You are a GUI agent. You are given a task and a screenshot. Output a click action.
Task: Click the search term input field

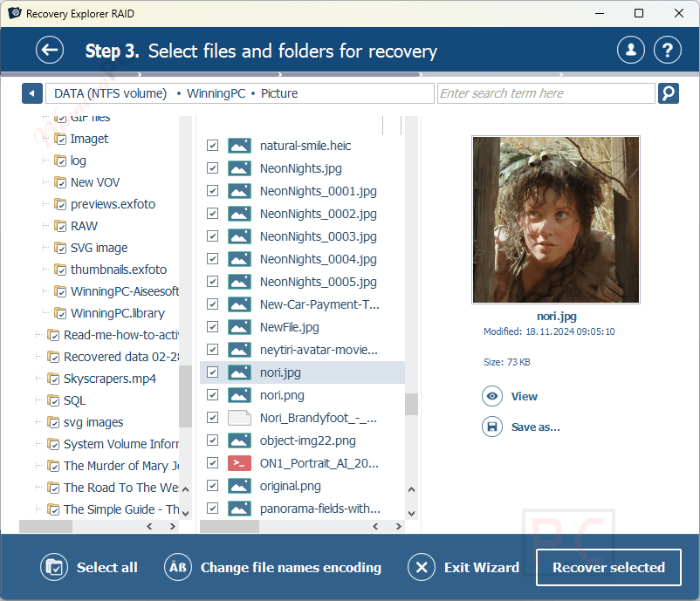546,93
